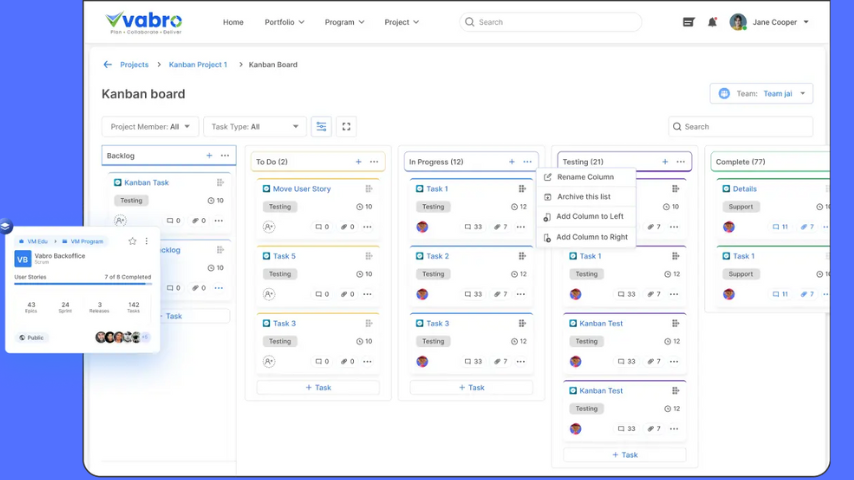Add card with Backlog column plus icon
Screen dimensions: 854x480
pyautogui.click(x=209, y=155)
